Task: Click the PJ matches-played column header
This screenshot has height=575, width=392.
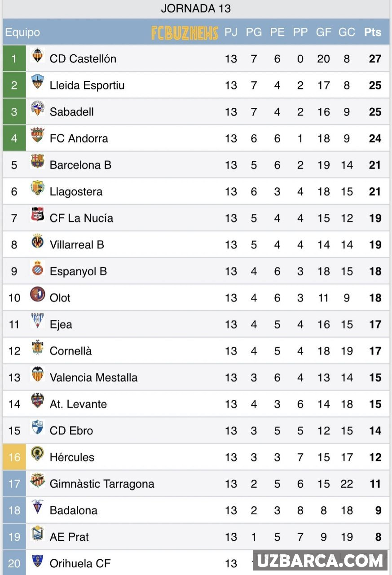Action: tap(231, 32)
